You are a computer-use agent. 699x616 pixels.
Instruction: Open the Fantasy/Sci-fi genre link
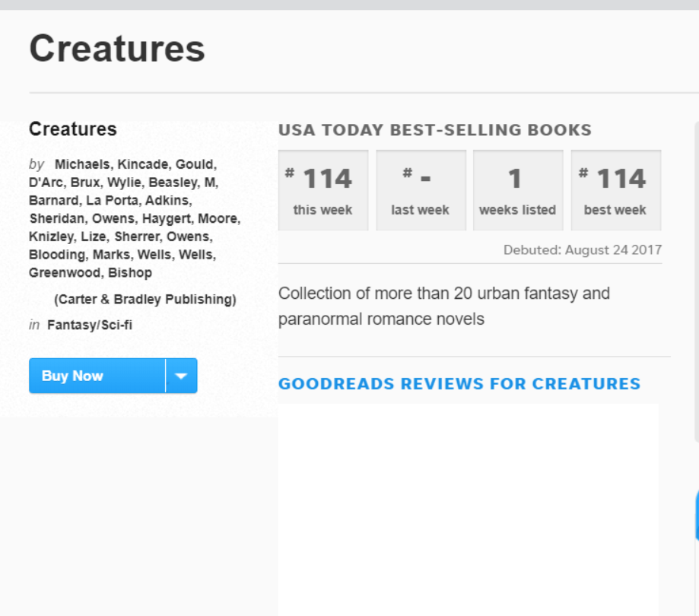(x=90, y=325)
